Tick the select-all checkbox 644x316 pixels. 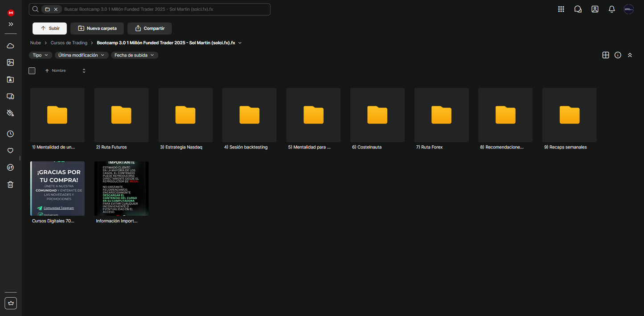[32, 71]
